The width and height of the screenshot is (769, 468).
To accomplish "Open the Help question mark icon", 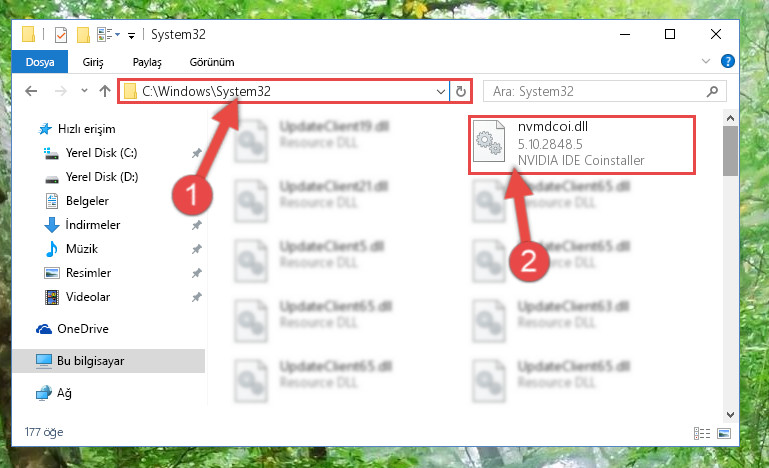I will click(727, 61).
